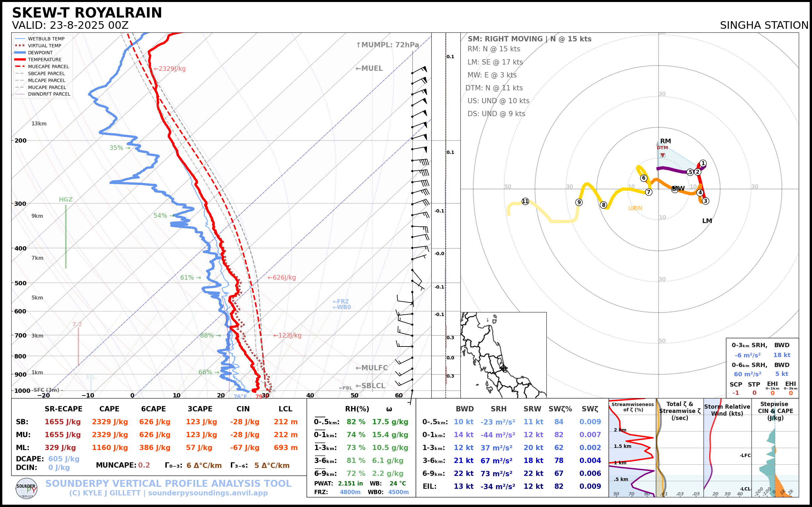Click the SounderPy logo icon
The width and height of the screenshot is (812, 507).
coord(26,488)
